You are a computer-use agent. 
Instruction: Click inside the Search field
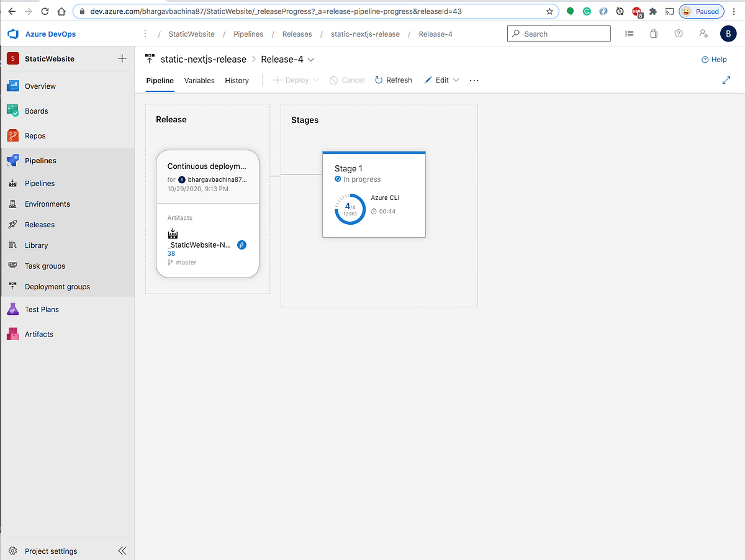(x=559, y=34)
